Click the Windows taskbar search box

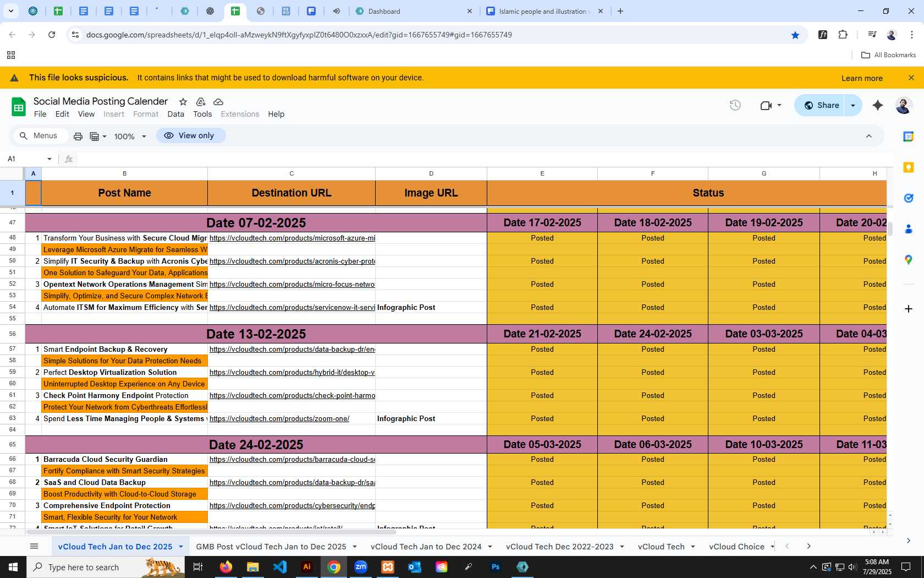click(x=106, y=567)
